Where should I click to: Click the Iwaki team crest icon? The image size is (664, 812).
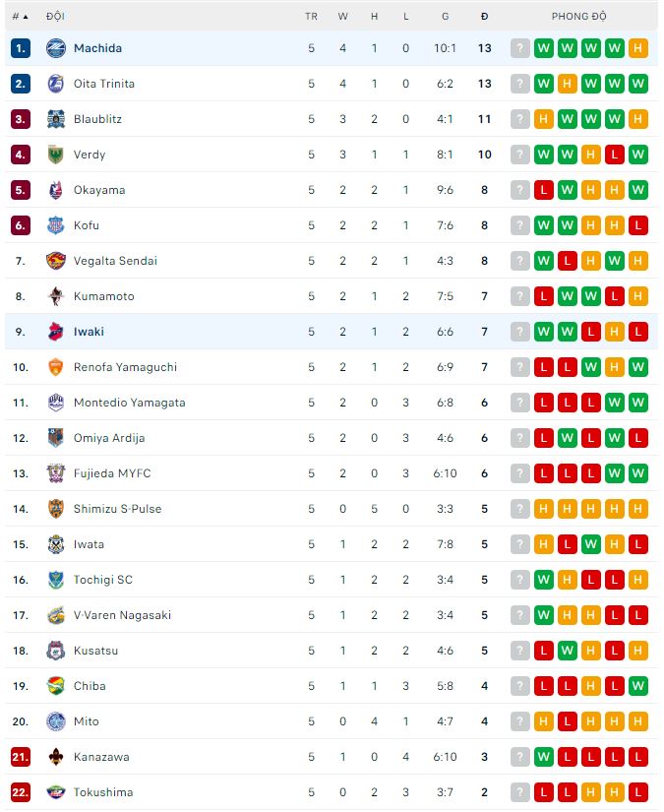[55, 332]
